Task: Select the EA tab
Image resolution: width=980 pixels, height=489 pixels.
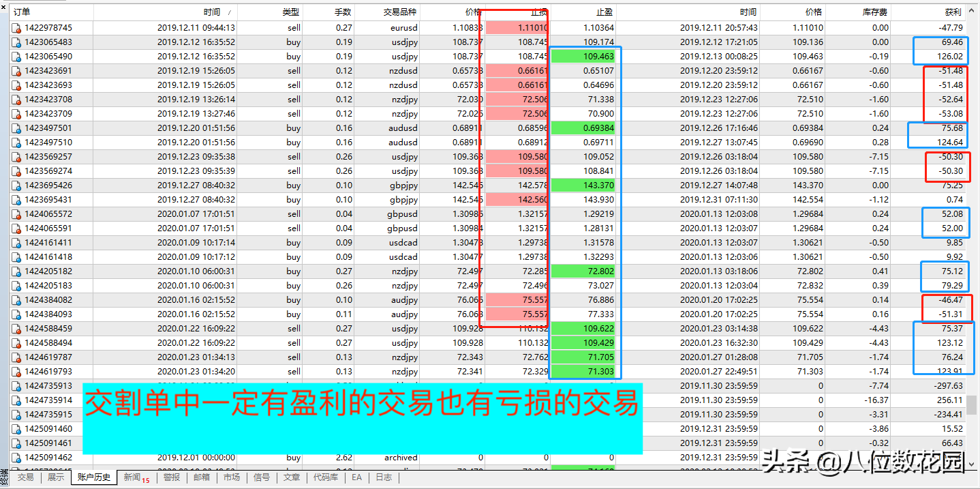Action: pyautogui.click(x=357, y=477)
